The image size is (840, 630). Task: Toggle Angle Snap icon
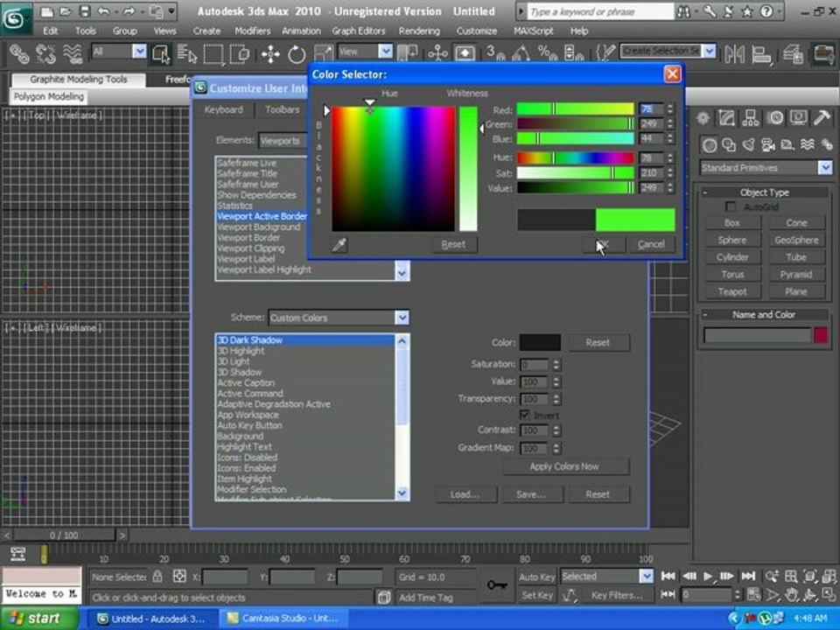coord(521,53)
